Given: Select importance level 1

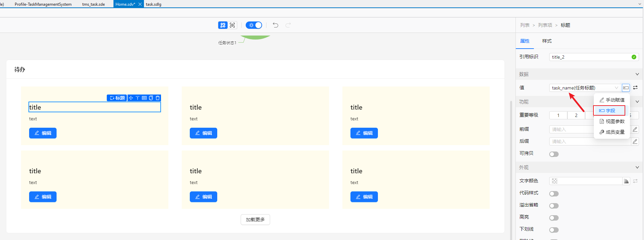Looking at the screenshot, I should [558, 115].
